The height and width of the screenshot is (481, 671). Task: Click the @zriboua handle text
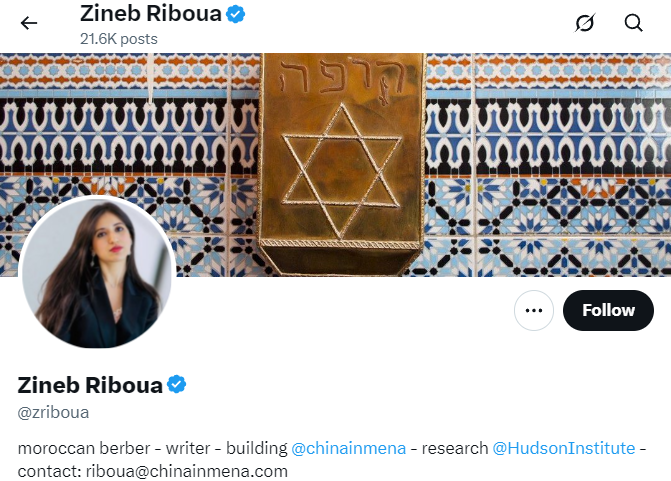(x=53, y=413)
